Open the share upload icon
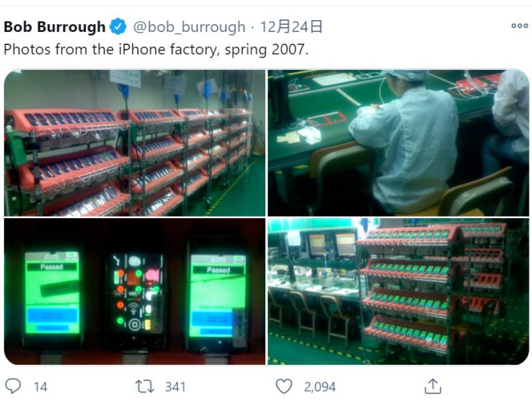The image size is (532, 405). tap(433, 386)
